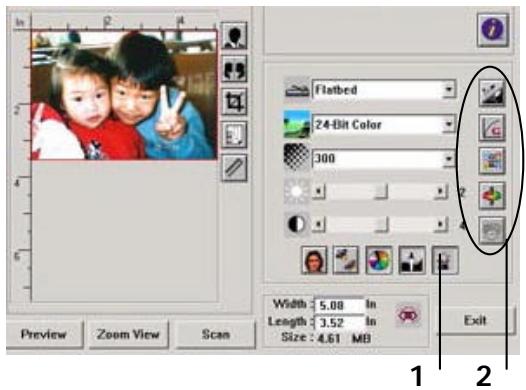
Task: Toggle the red lock scale icon
Action: [408, 316]
